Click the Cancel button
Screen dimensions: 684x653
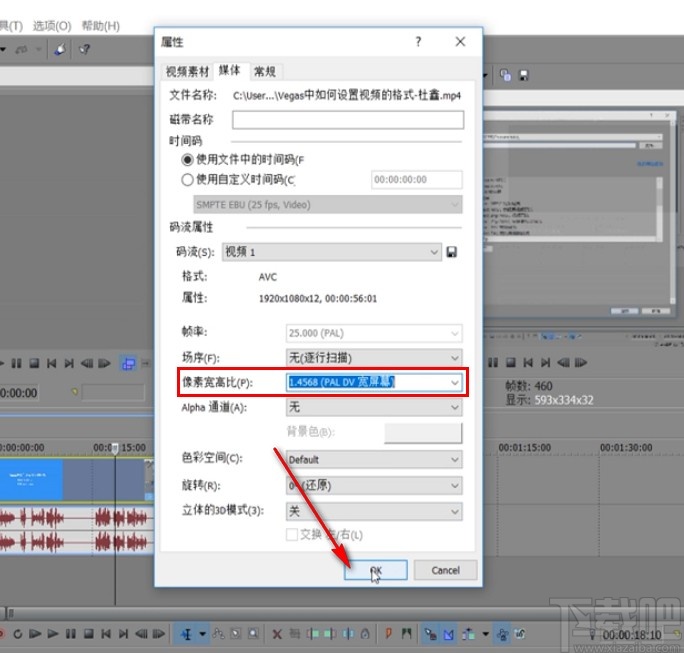[x=445, y=570]
